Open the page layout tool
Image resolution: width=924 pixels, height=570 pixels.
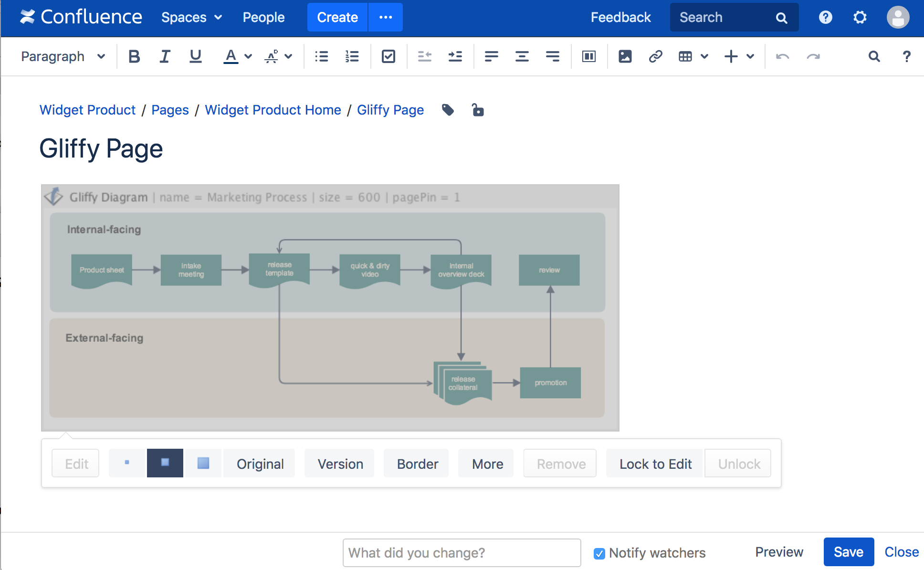click(588, 56)
